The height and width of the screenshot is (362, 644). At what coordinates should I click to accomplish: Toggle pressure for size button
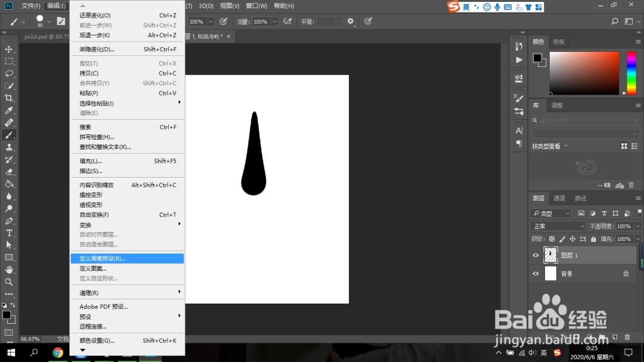pyautogui.click(x=368, y=21)
